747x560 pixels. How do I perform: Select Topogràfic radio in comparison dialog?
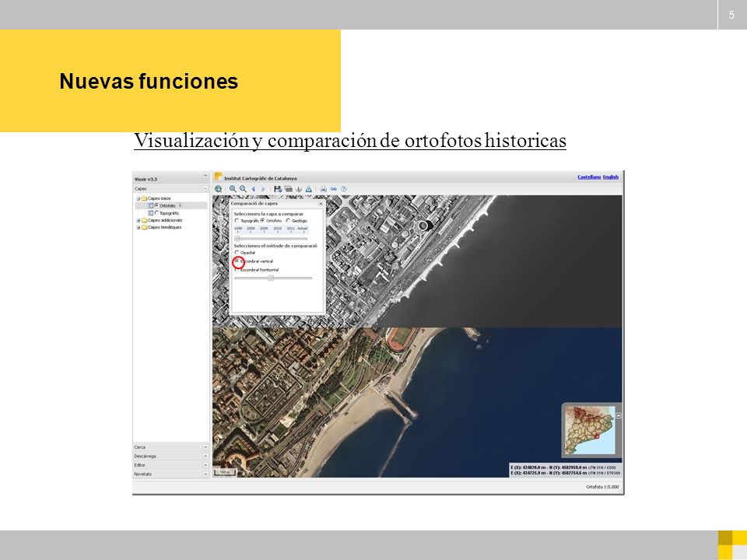pyautogui.click(x=237, y=220)
